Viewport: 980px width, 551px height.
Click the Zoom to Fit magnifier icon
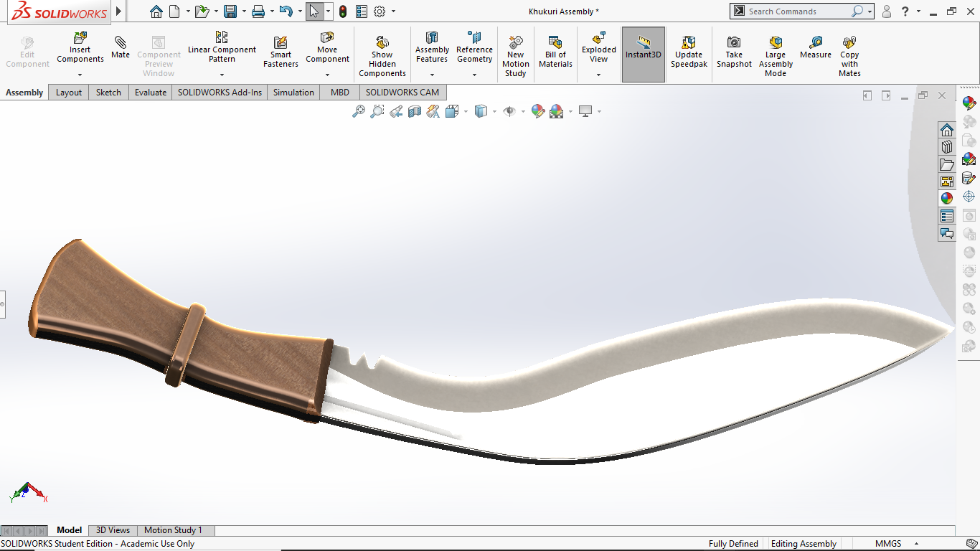click(358, 111)
